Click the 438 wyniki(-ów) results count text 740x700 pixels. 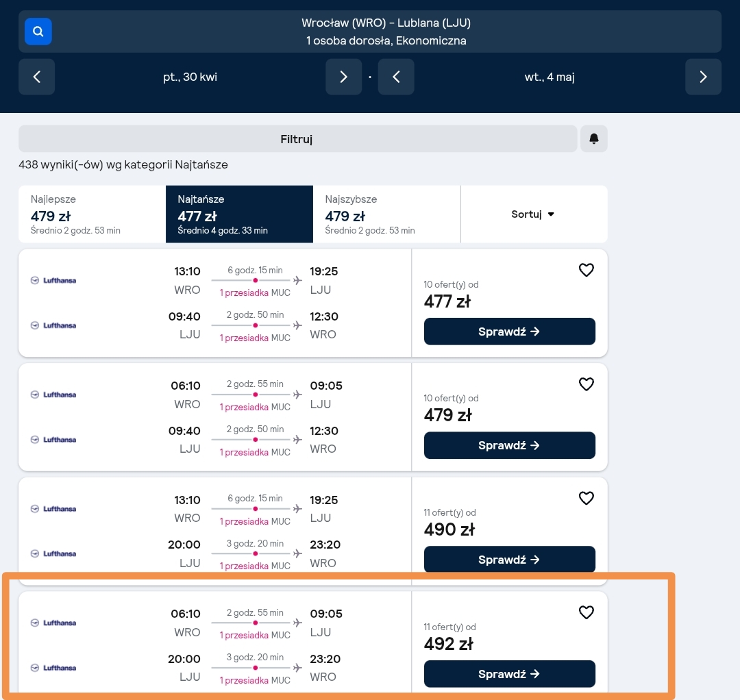[123, 164]
